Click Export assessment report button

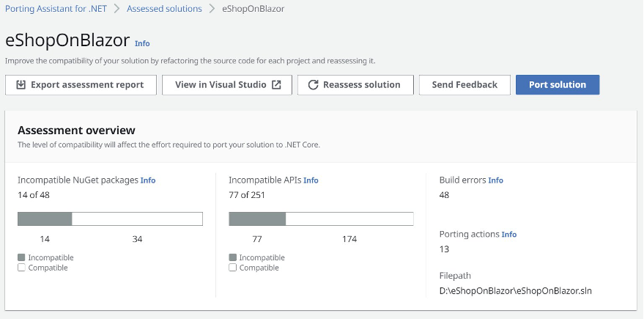[x=81, y=84]
